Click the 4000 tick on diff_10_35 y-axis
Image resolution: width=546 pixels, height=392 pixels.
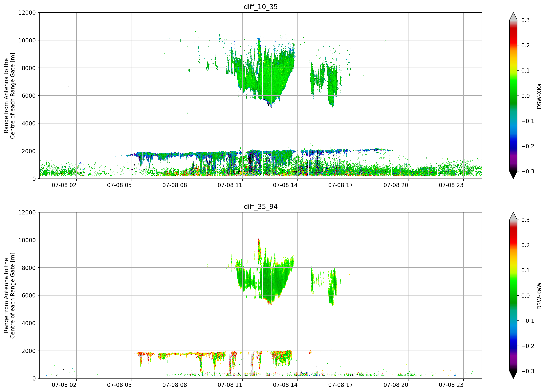(x=29, y=123)
